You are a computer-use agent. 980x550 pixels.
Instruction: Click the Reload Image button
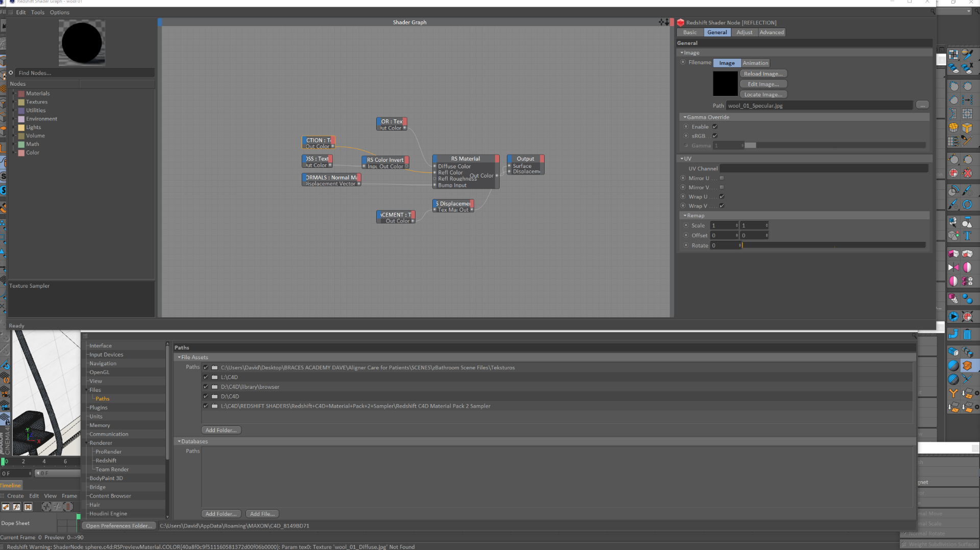tap(763, 73)
